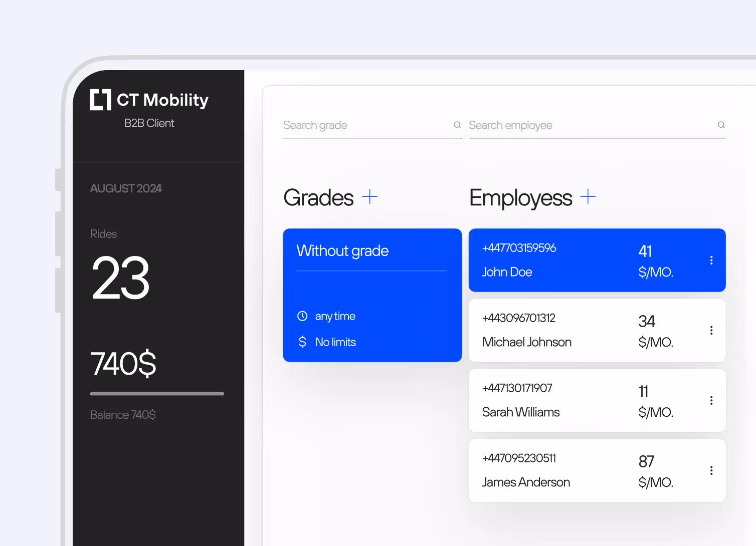Select the James Anderson employee card
The width and height of the screenshot is (756, 546).
[597, 470]
